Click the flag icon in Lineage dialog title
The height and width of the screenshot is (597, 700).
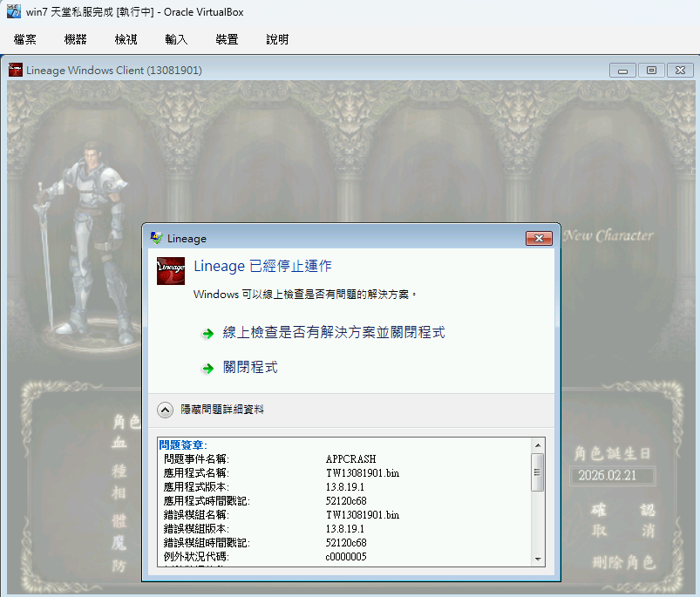click(x=156, y=238)
